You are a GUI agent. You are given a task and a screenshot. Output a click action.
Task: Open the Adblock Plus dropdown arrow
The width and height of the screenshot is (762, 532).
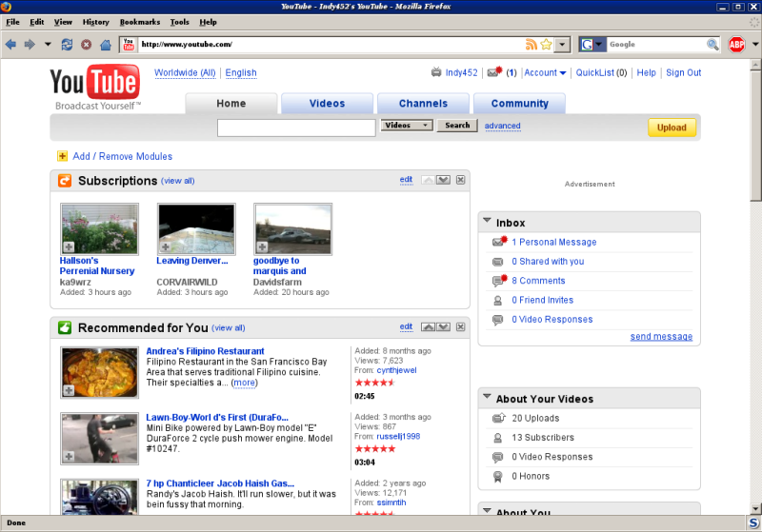[755, 45]
